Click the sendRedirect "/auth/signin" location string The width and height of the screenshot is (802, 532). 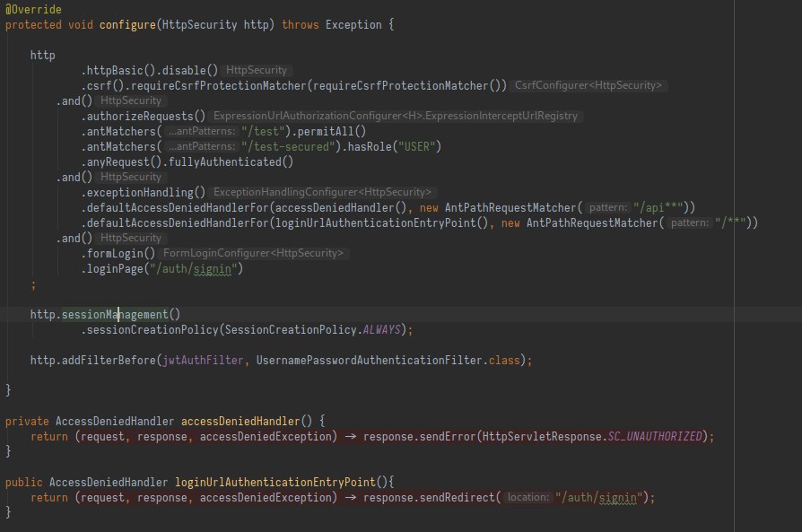(x=599, y=497)
